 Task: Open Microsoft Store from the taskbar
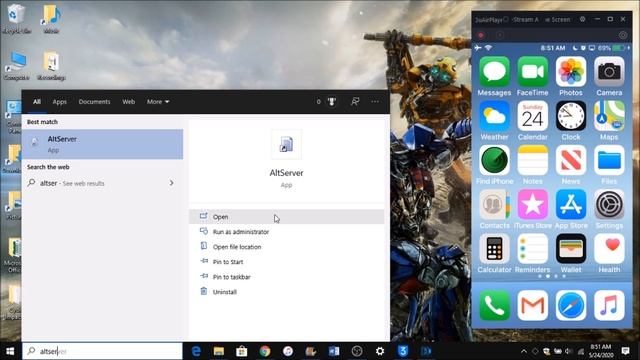point(242,351)
